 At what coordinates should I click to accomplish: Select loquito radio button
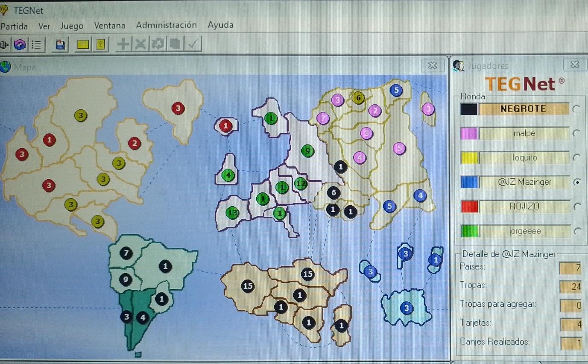(x=577, y=158)
